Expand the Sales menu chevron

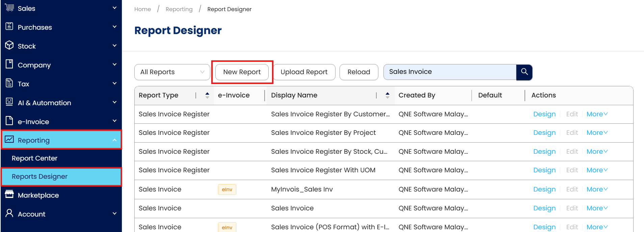114,8
